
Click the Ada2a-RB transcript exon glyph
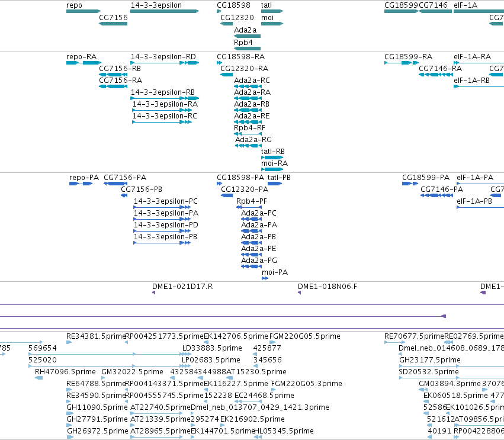(x=248, y=110)
